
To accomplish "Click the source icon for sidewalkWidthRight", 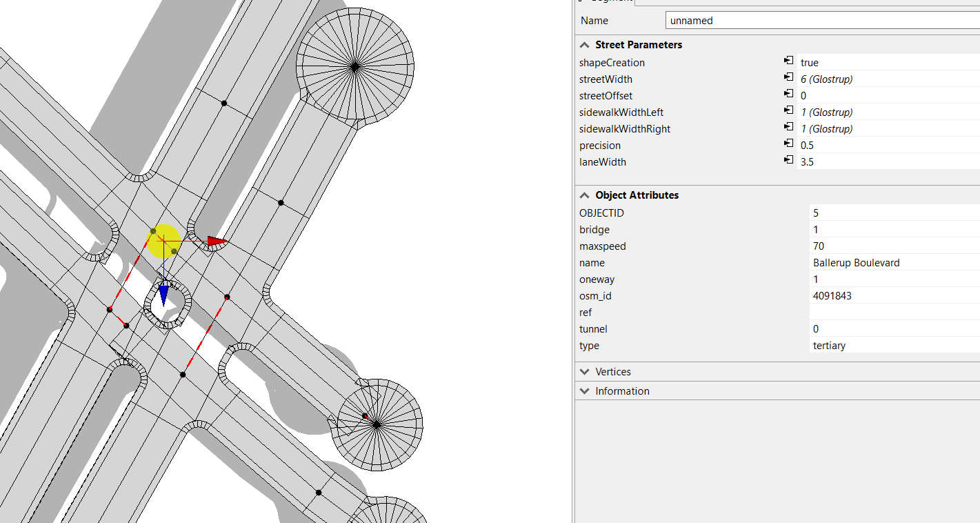I will (788, 128).
